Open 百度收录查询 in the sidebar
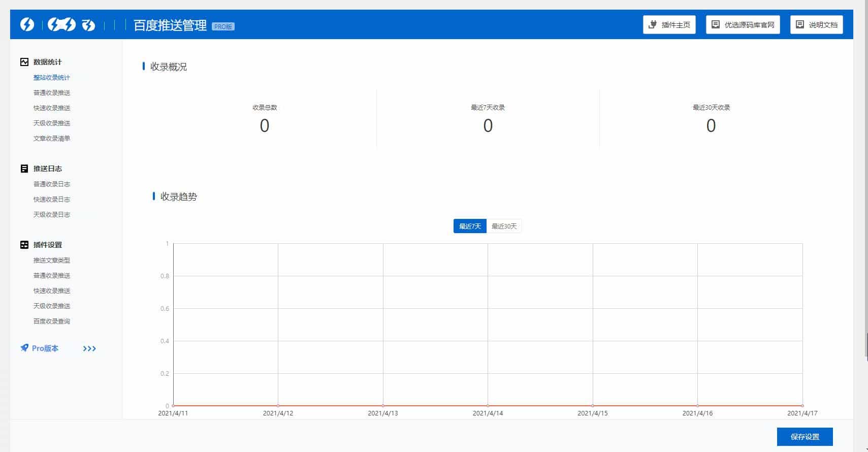 (x=52, y=321)
